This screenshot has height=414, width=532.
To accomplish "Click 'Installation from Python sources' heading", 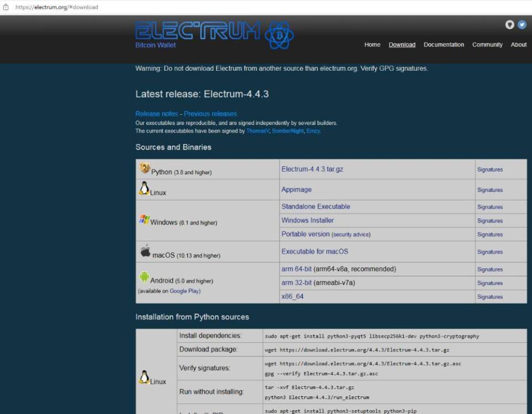I will pyautogui.click(x=192, y=317).
